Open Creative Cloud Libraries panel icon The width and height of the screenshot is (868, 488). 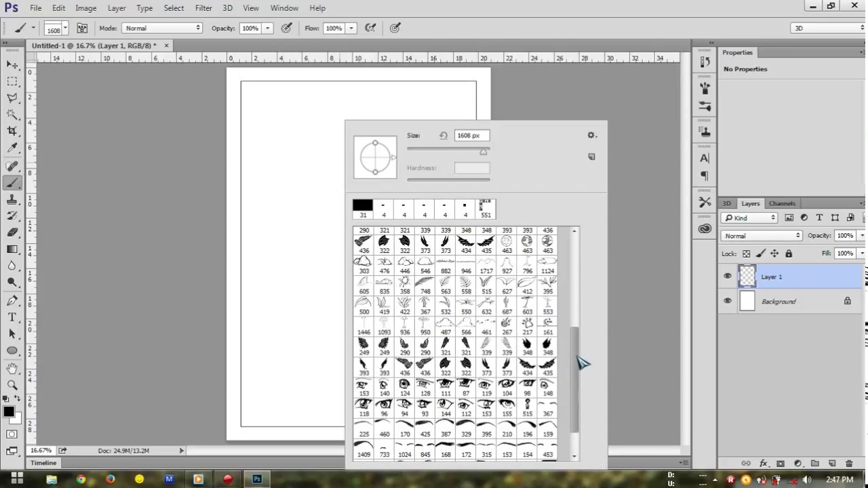(705, 229)
